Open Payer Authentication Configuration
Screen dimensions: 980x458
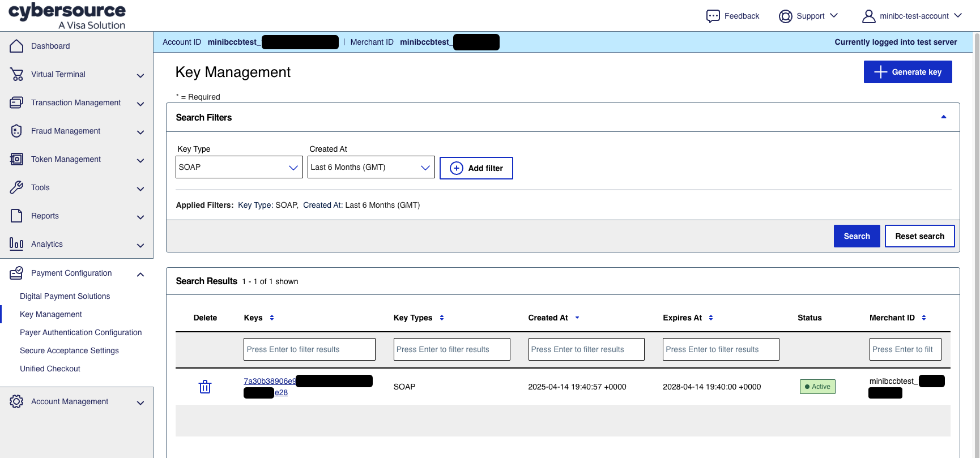tap(80, 332)
